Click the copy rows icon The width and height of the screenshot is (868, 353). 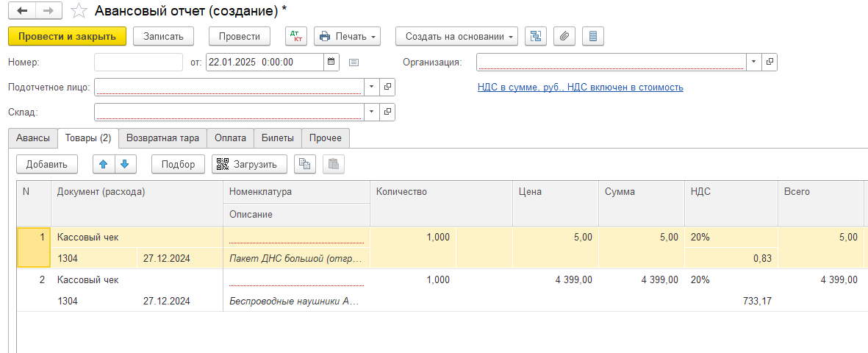pos(305,164)
